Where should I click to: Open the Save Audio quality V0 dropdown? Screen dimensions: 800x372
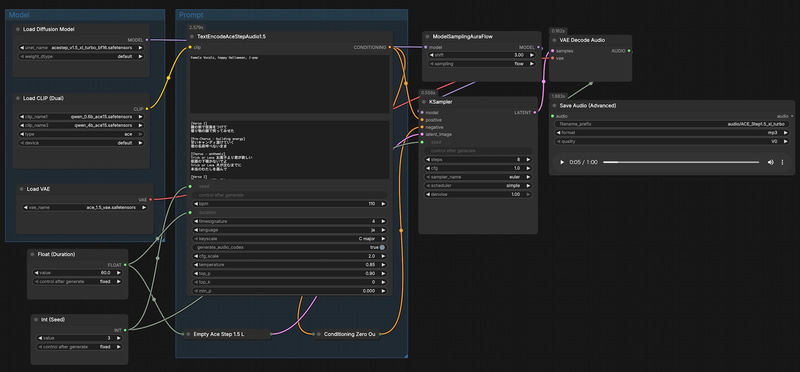click(x=672, y=141)
